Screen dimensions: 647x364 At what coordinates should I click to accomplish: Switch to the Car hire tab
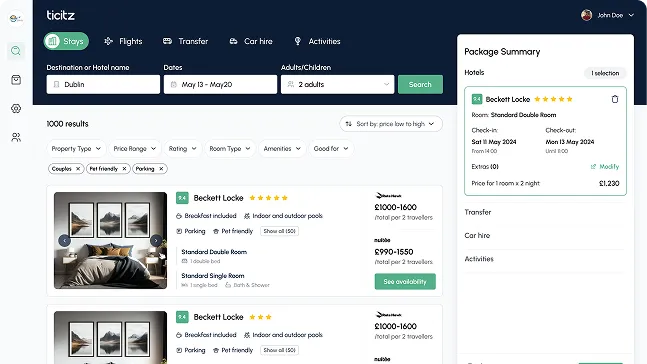point(251,41)
